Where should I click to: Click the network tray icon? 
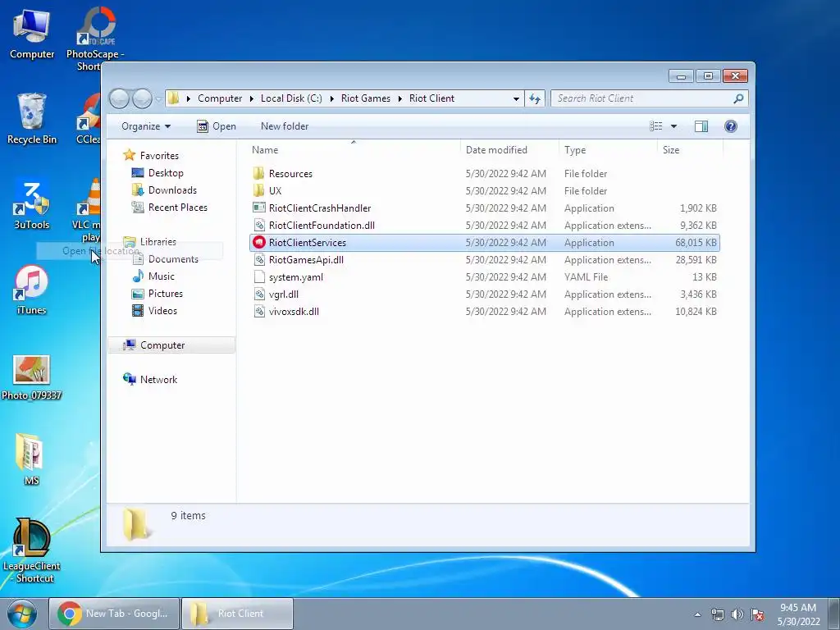click(x=717, y=614)
